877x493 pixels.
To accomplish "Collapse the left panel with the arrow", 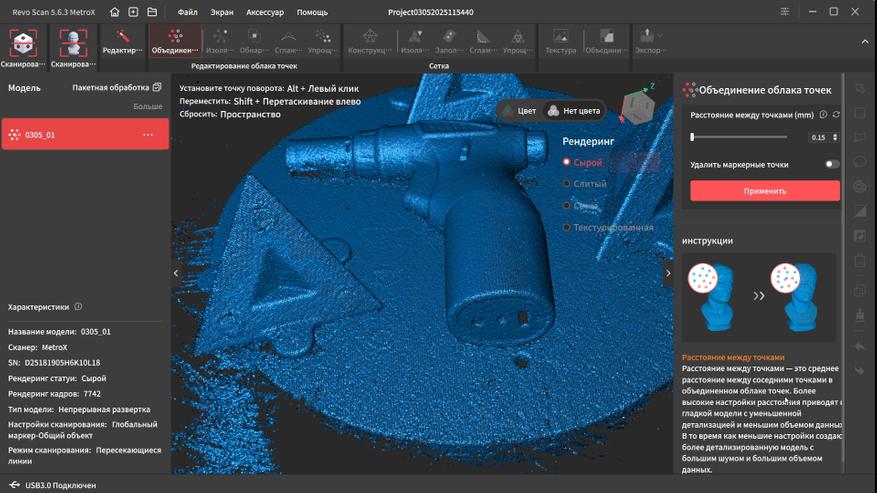I will [x=176, y=273].
